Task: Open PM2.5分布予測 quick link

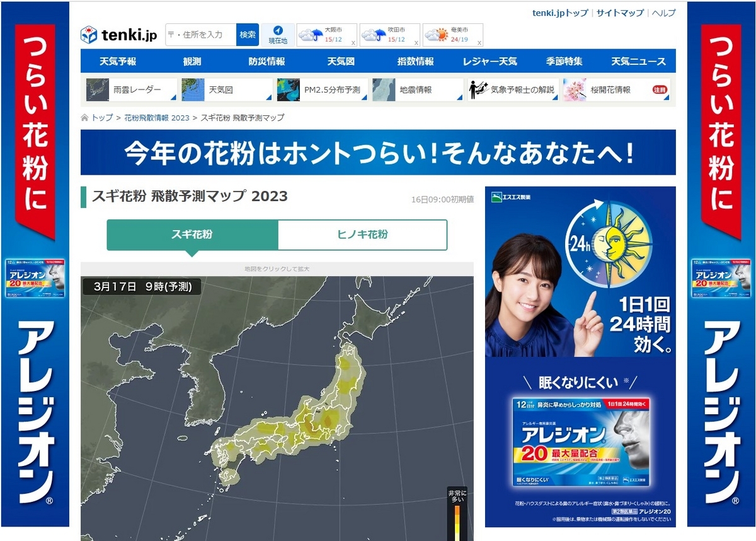Action: [x=322, y=90]
